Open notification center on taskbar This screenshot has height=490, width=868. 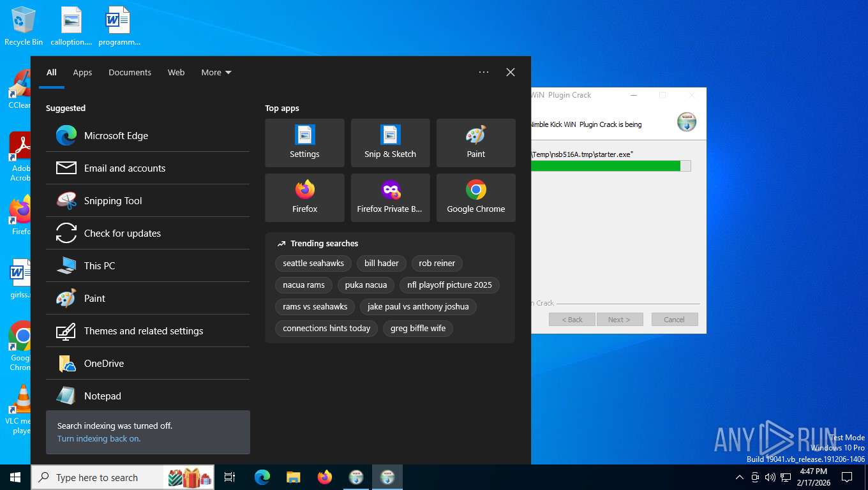pyautogui.click(x=847, y=477)
